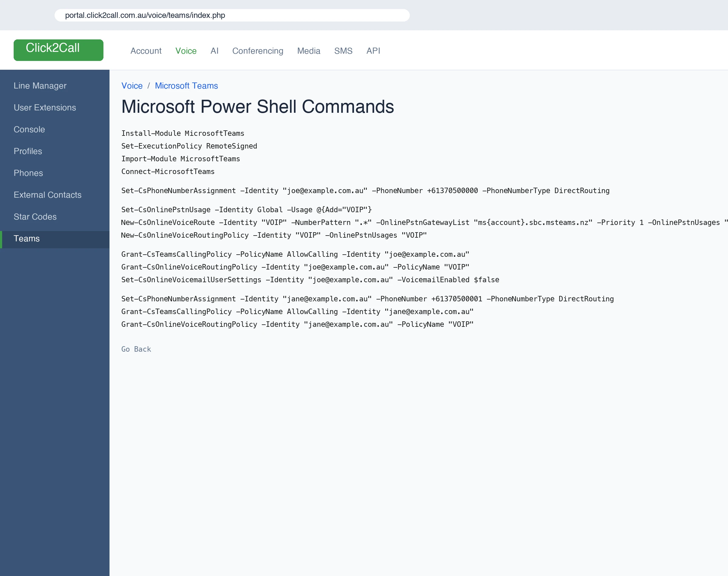Open the SMS menu
Image resolution: width=728 pixels, height=576 pixels.
343,51
